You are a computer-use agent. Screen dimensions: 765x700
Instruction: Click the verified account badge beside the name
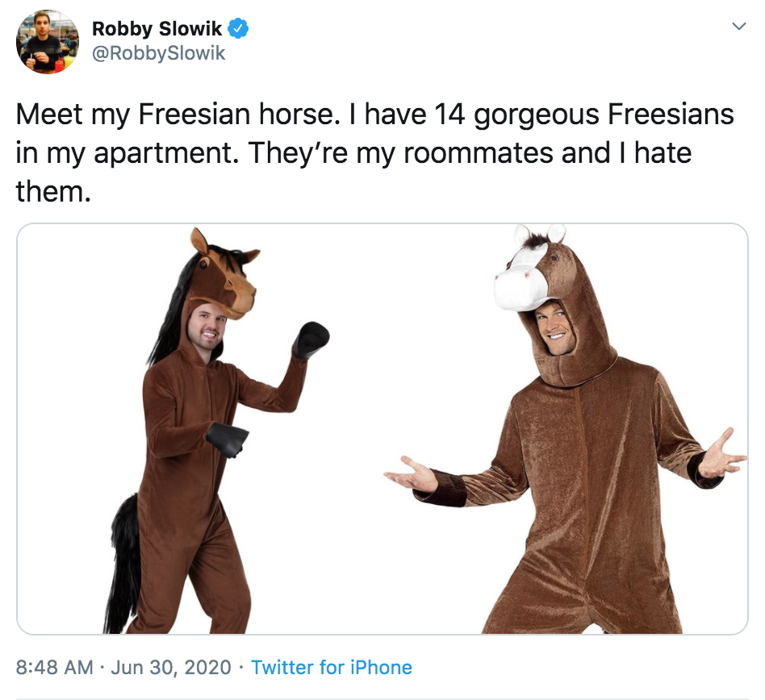click(238, 26)
